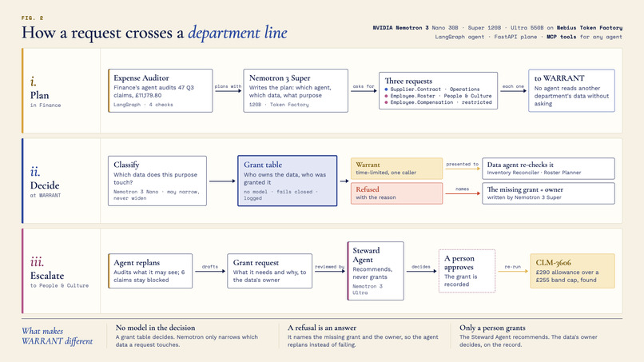Select the 'Only a person grants' heading
This screenshot has width=644, height=362.
click(x=492, y=328)
